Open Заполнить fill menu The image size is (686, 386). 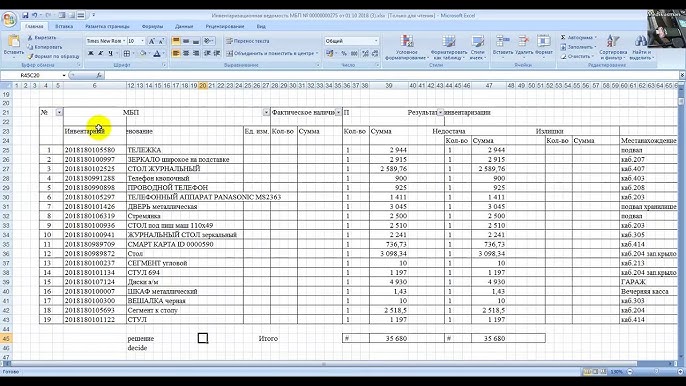pos(578,47)
